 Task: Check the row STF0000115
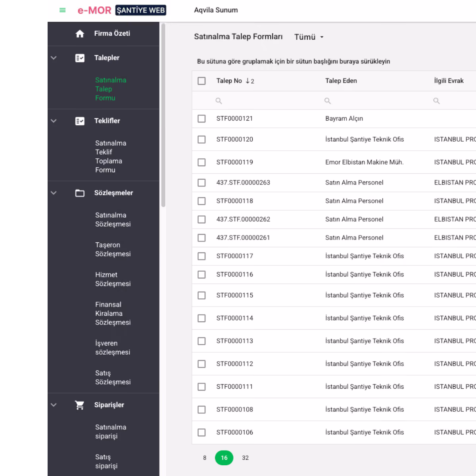[x=202, y=296]
